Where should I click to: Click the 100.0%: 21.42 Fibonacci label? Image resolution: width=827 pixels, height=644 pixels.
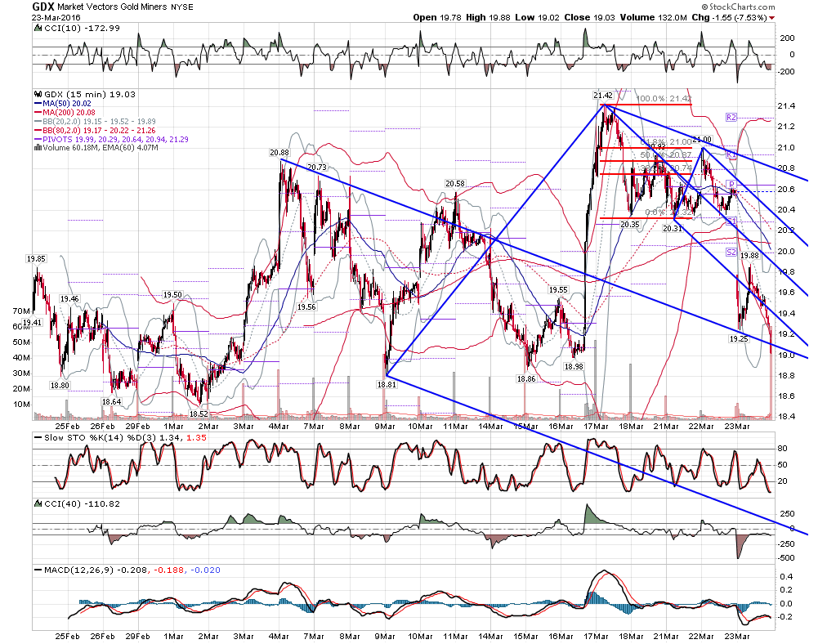664,99
